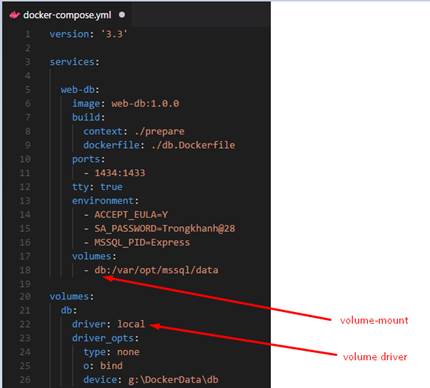The height and width of the screenshot is (388, 430).
Task: Click the context value ./prepare
Action: [x=159, y=131]
